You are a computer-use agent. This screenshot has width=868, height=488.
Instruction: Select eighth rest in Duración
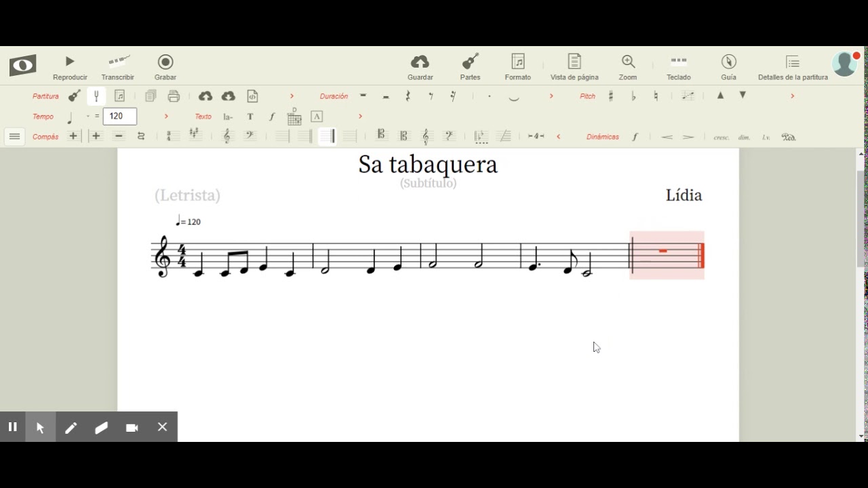(431, 96)
